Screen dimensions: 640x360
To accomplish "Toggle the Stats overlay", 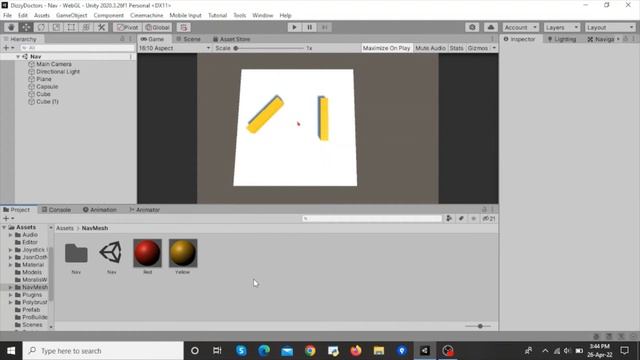I will (456, 48).
